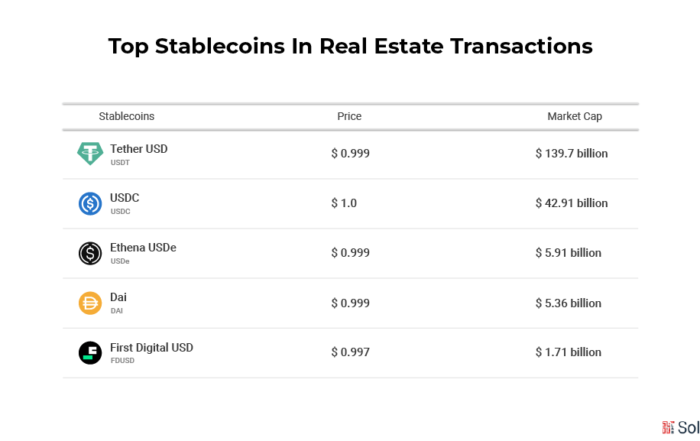Click the $ 5.36 billion Dai market cap
Screen dimensions: 700x441
point(568,303)
